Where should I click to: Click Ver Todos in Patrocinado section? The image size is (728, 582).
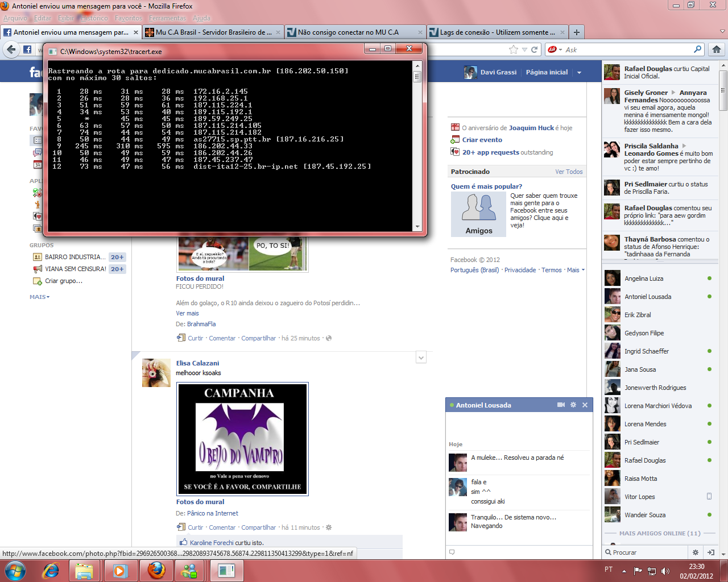pos(569,172)
